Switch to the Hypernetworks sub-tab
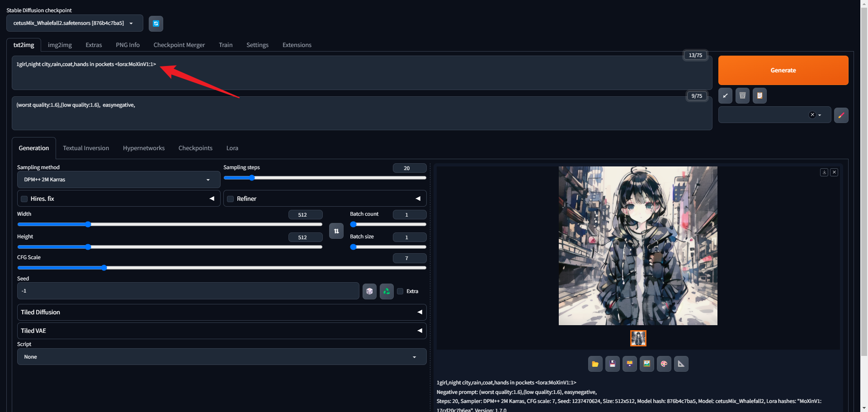The image size is (868, 412). (144, 148)
